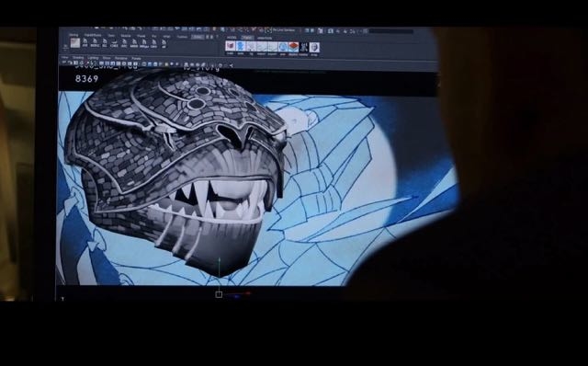This screenshot has width=588, height=366.
Task: Click the script icon labeled 'all' in shelf
Action: [x=164, y=43]
